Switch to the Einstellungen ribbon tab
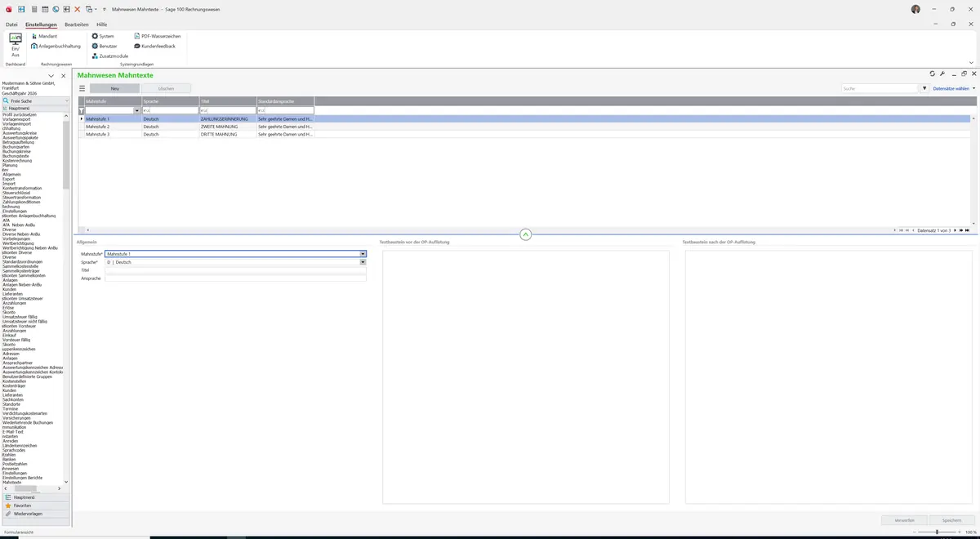This screenshot has width=980, height=539. (x=41, y=24)
